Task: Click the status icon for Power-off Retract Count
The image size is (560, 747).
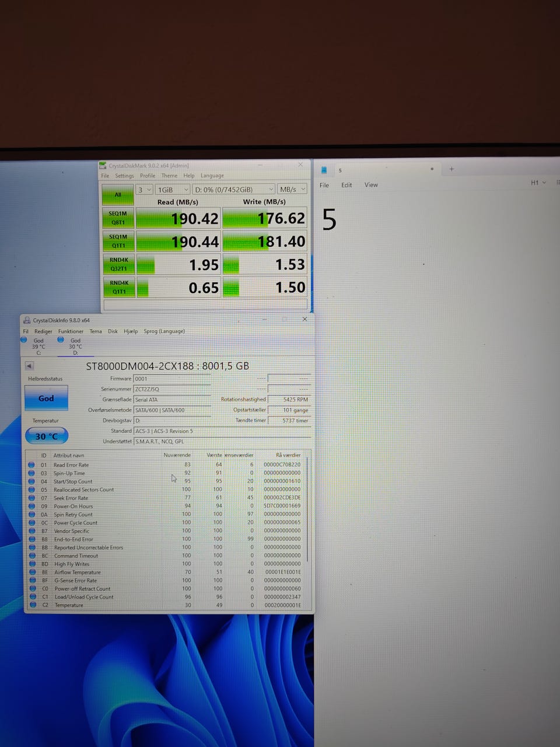Action: click(32, 588)
